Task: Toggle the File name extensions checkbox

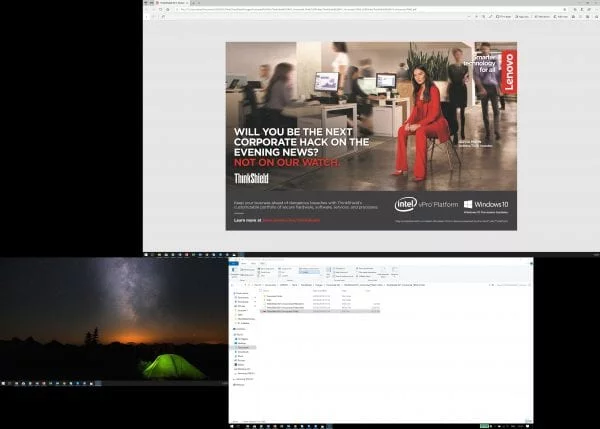Action: click(x=367, y=272)
